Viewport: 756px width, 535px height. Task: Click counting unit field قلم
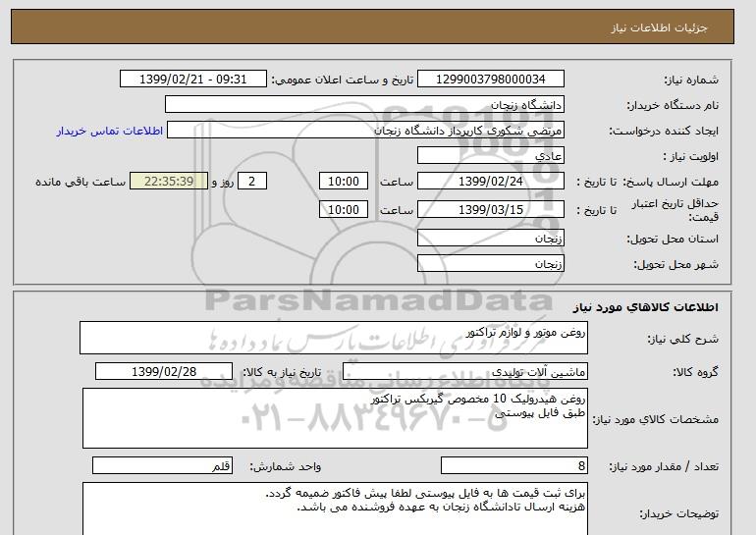tap(162, 466)
